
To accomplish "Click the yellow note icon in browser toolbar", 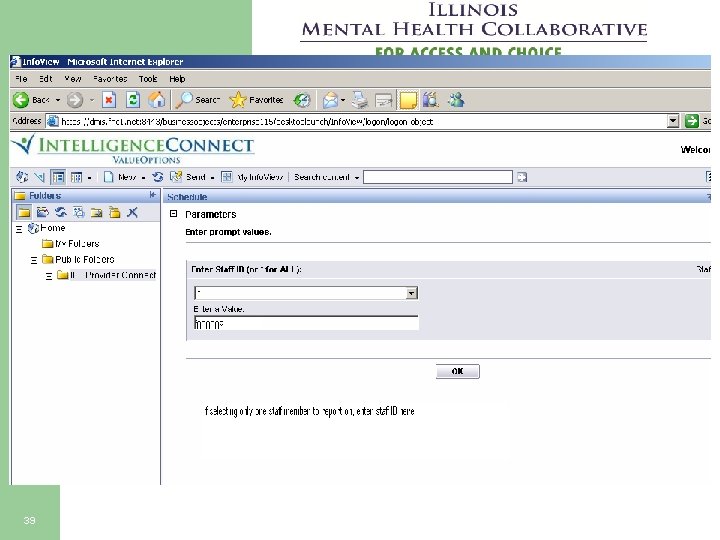I will tap(408, 100).
